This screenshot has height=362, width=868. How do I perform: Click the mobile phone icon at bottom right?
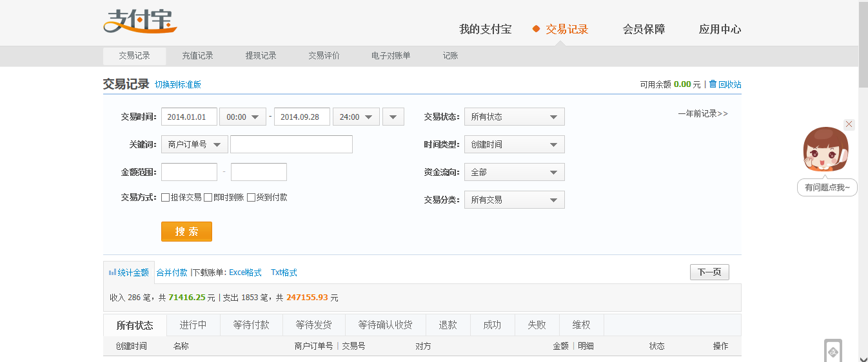point(833,351)
